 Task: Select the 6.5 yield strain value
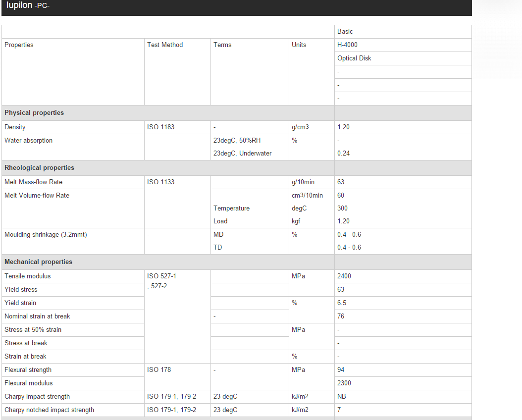(342, 303)
